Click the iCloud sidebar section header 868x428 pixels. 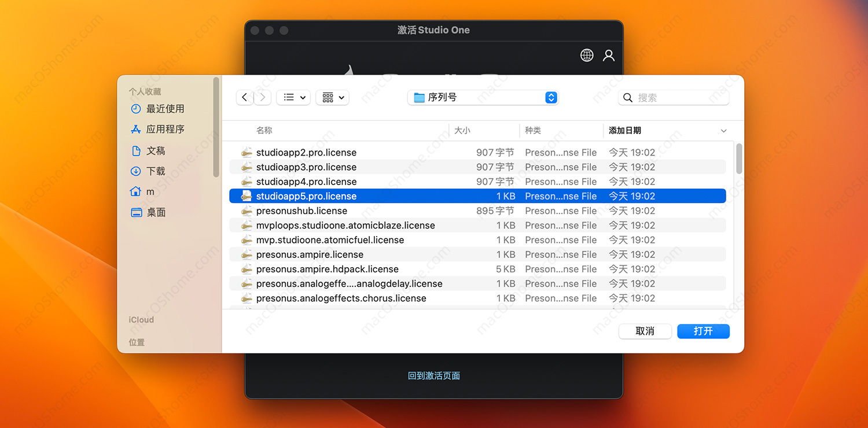141,320
